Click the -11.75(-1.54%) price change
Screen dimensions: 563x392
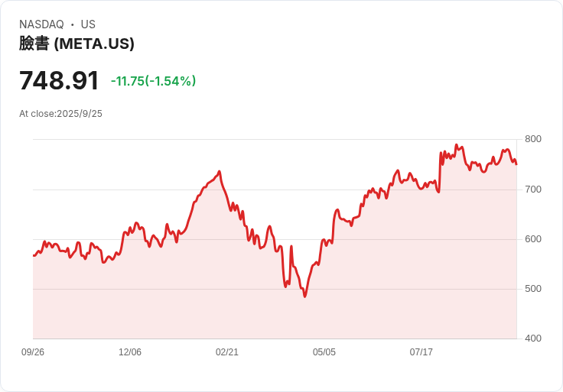[x=153, y=81]
